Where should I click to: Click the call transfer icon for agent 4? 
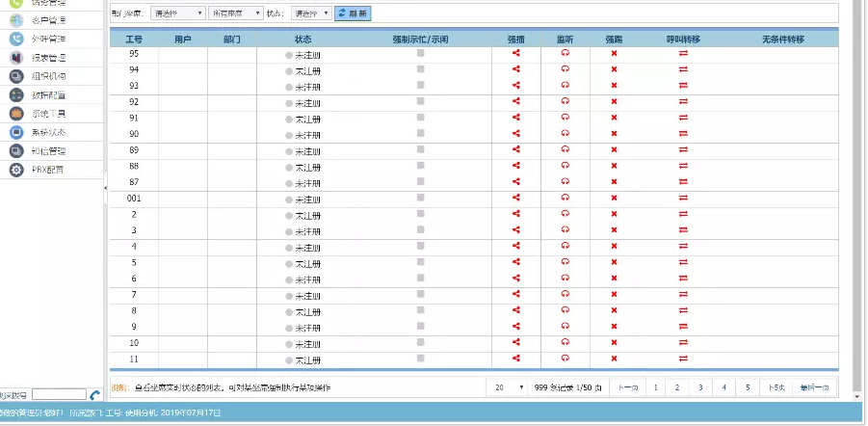point(683,246)
